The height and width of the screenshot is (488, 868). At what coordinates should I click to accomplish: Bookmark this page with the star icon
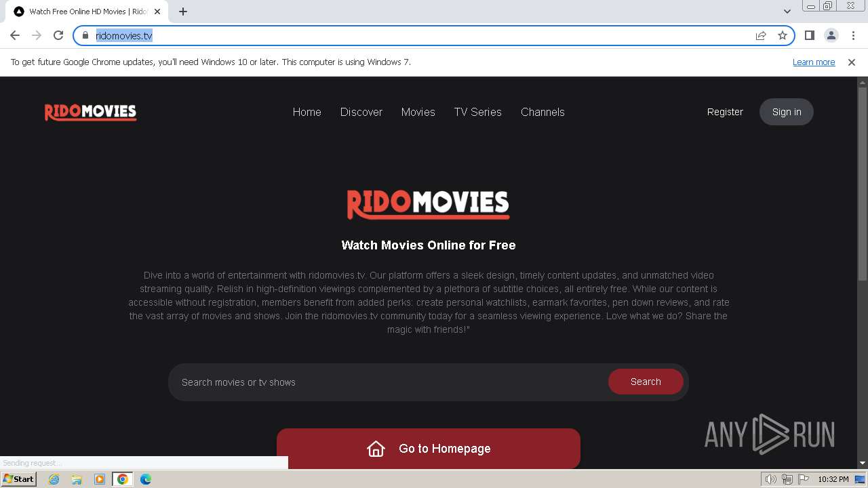[783, 35]
